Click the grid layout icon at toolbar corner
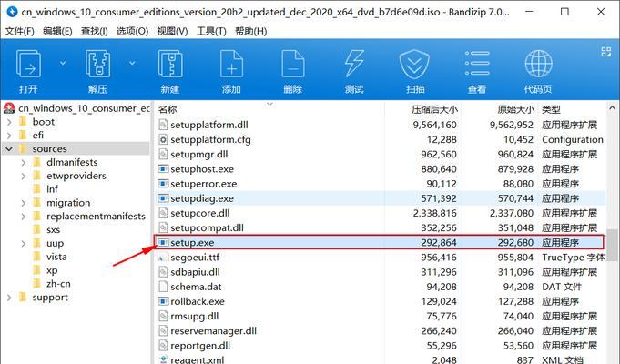 [605, 52]
